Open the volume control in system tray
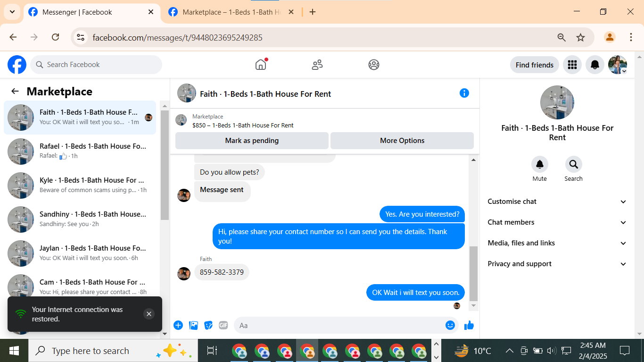Viewport: 644px width, 362px height. [551, 351]
